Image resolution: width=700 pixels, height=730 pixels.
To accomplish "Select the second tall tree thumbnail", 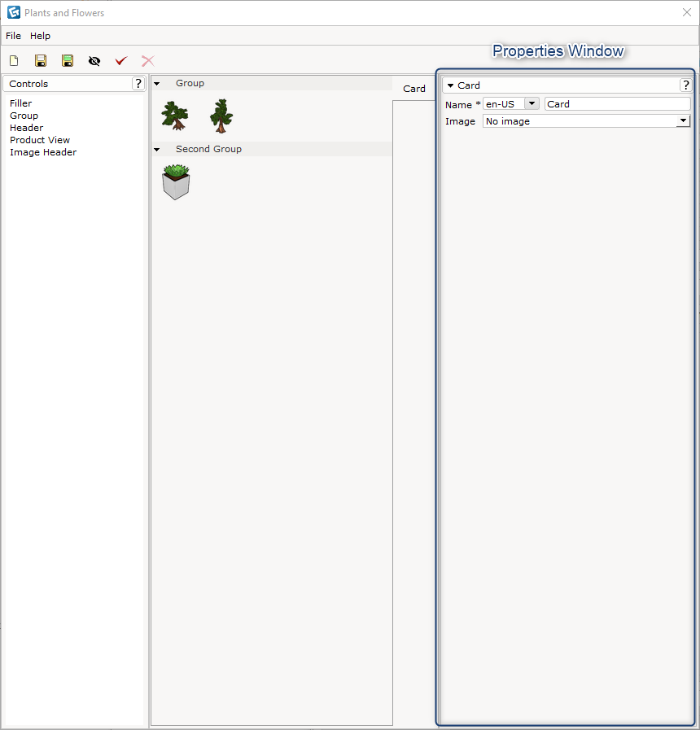I will (x=221, y=116).
